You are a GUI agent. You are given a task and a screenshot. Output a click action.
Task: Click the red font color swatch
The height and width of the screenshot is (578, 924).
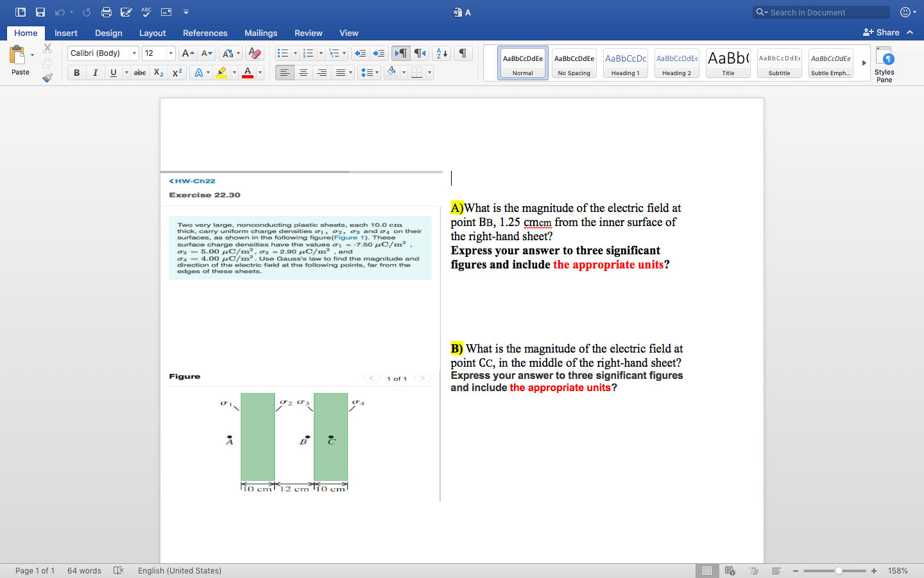(248, 73)
